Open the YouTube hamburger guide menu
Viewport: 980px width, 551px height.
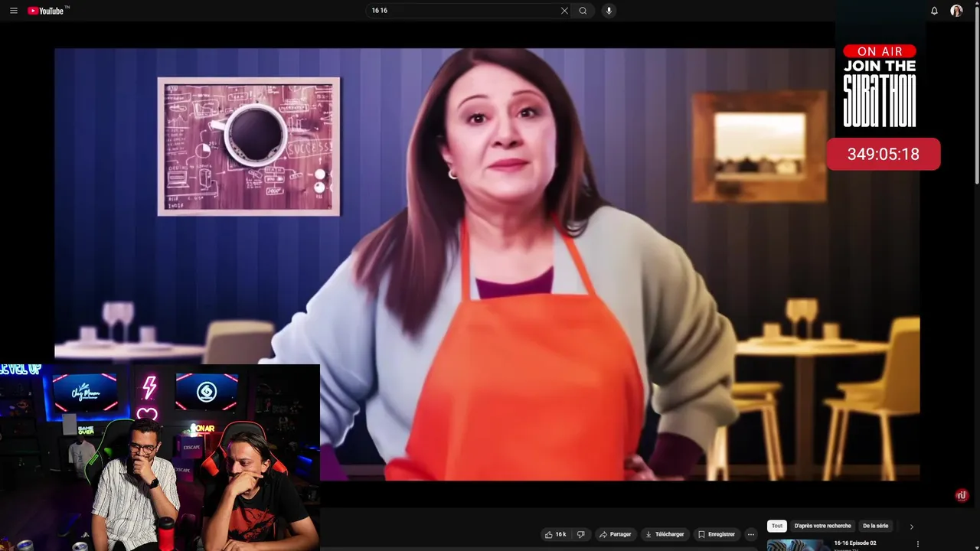14,11
